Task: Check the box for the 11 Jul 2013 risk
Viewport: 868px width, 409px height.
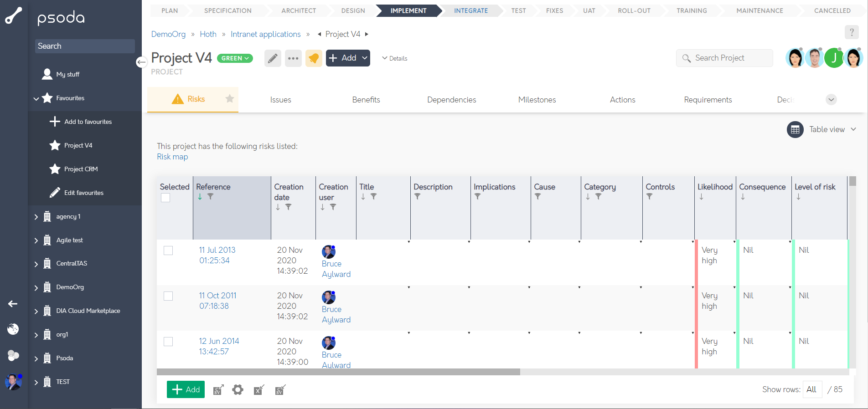Action: coord(168,251)
